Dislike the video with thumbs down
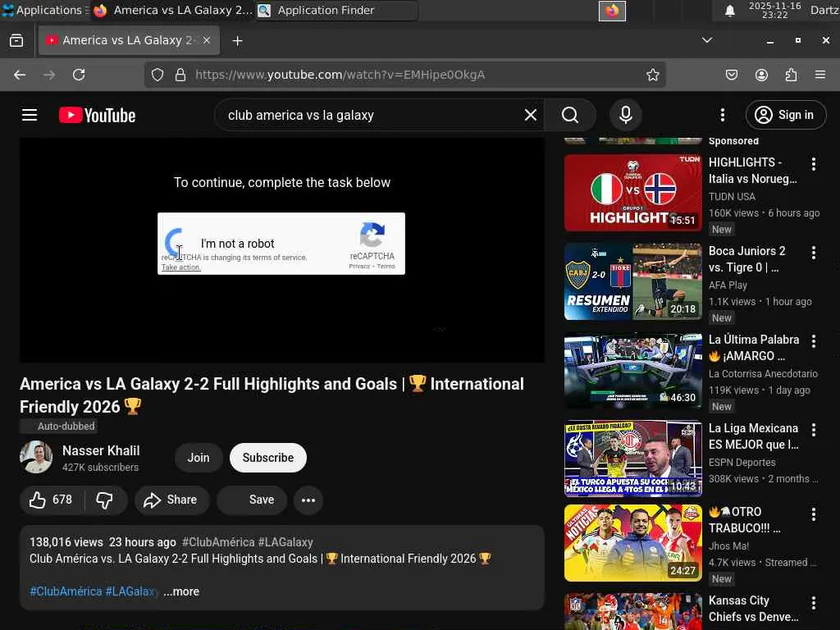The height and width of the screenshot is (630, 840). pyautogui.click(x=104, y=500)
